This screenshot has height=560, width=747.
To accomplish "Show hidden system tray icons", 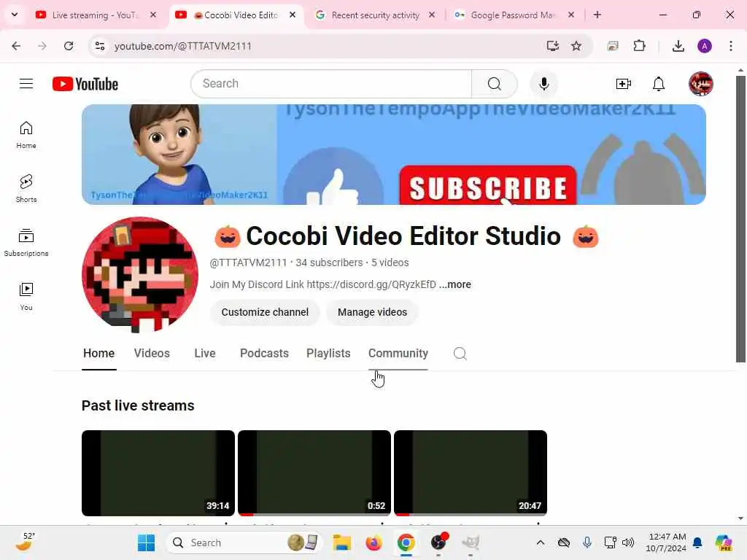I will pyautogui.click(x=541, y=542).
